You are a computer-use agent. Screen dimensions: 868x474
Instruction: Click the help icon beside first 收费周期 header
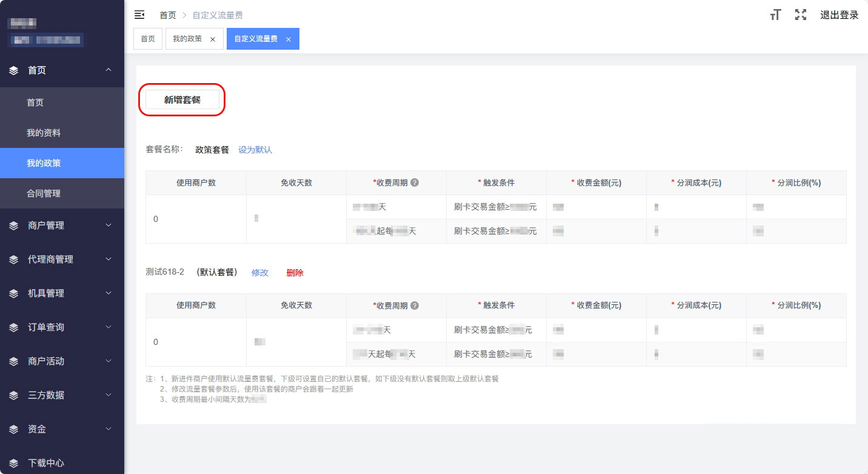415,182
